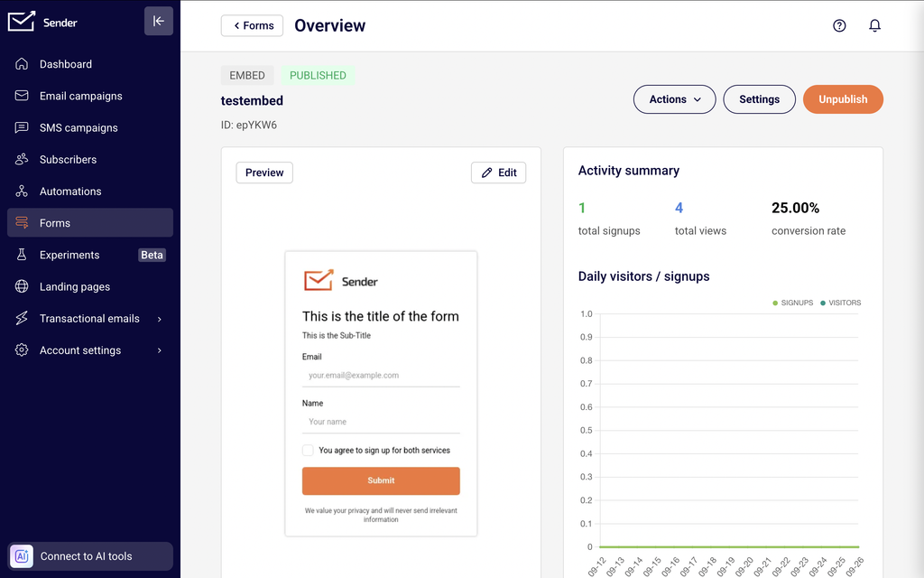Click the Subscribers people icon
The image size is (924, 578).
click(x=22, y=159)
